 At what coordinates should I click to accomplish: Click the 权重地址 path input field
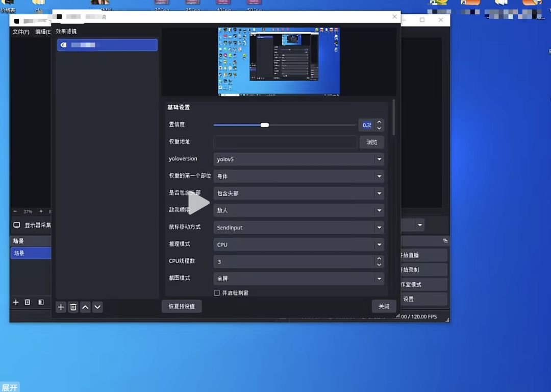285,142
